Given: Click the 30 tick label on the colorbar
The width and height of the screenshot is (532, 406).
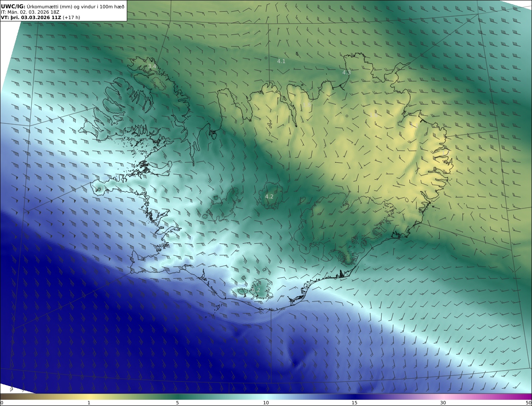Looking at the screenshot, I should point(443,403).
